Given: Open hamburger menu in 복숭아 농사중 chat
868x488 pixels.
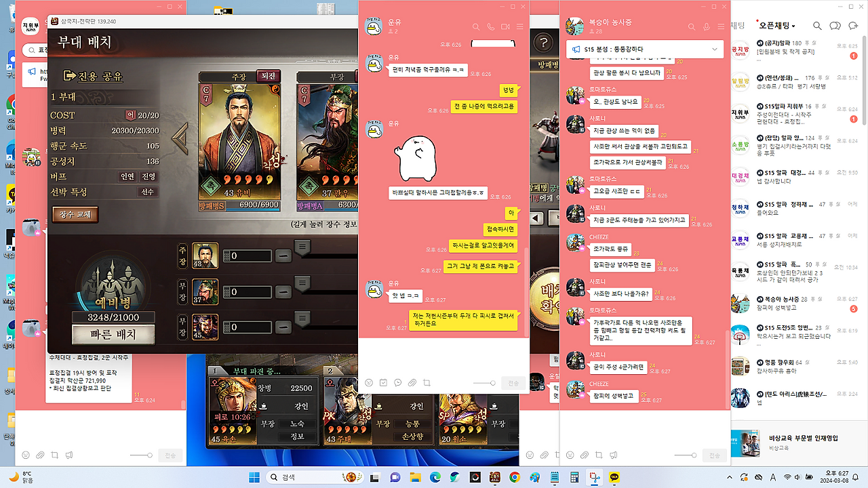Looking at the screenshot, I should point(722,26).
